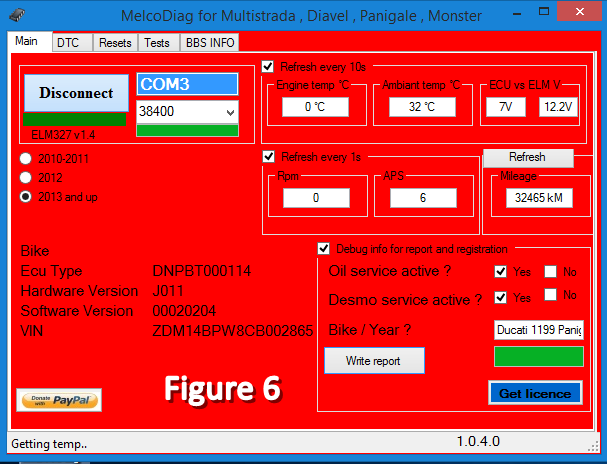Toggle the Refresh every 10s checkbox
This screenshot has width=607, height=464.
[x=268, y=67]
